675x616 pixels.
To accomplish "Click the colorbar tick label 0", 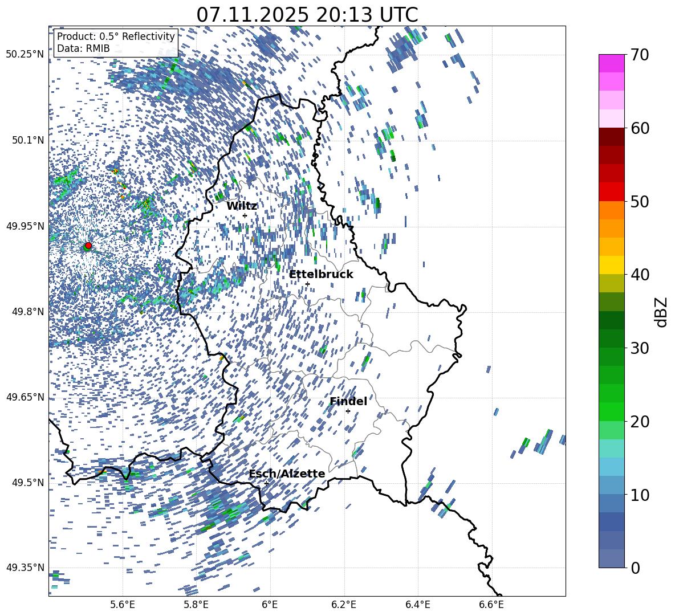I will (x=635, y=568).
